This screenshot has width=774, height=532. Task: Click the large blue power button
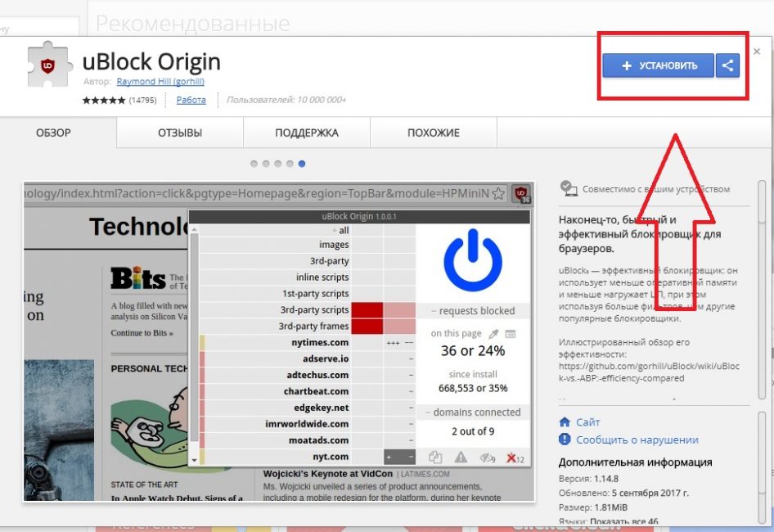click(x=473, y=260)
